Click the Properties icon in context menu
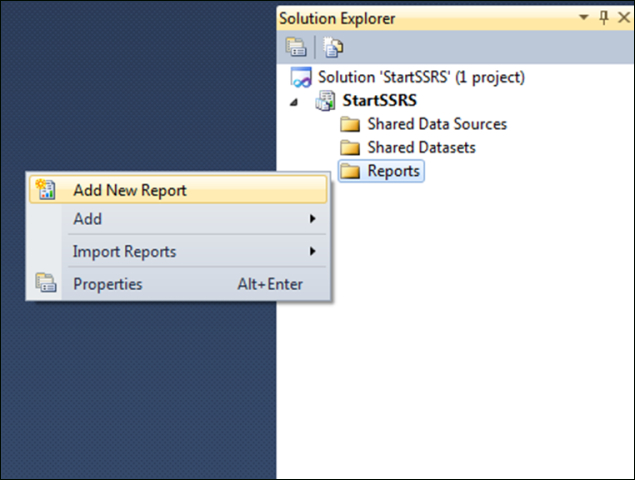 (45, 282)
